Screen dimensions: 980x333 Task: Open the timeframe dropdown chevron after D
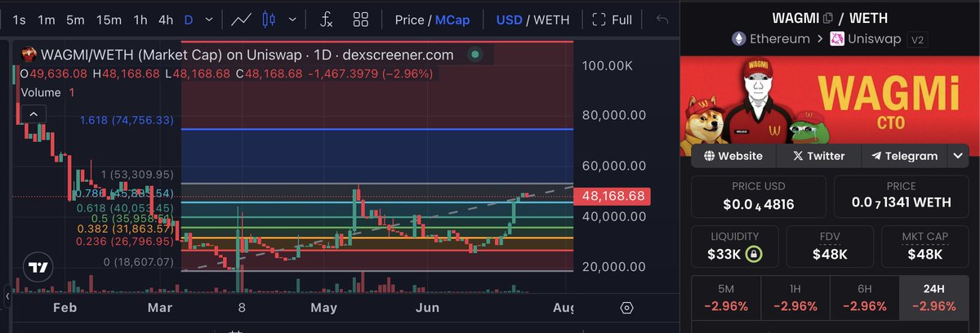(210, 20)
